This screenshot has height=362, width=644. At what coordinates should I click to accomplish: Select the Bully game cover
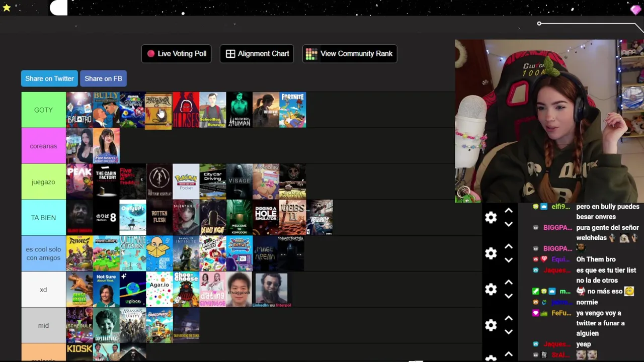coord(106,110)
